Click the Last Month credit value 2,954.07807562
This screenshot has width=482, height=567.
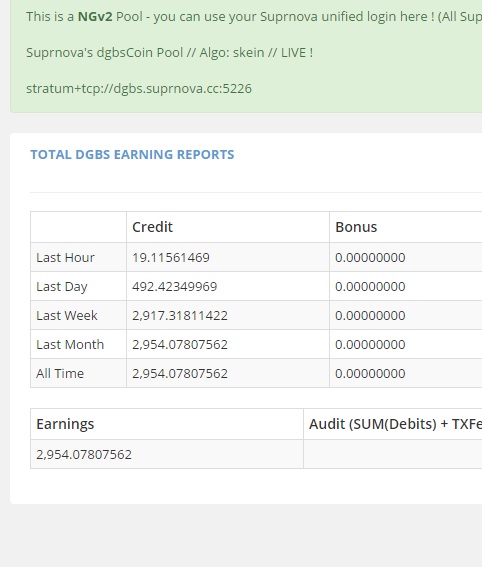coord(180,344)
